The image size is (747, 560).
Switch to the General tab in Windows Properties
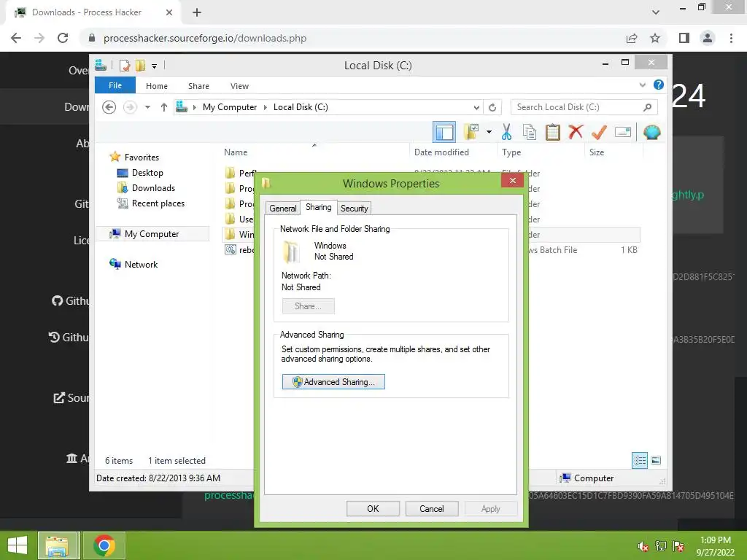283,208
